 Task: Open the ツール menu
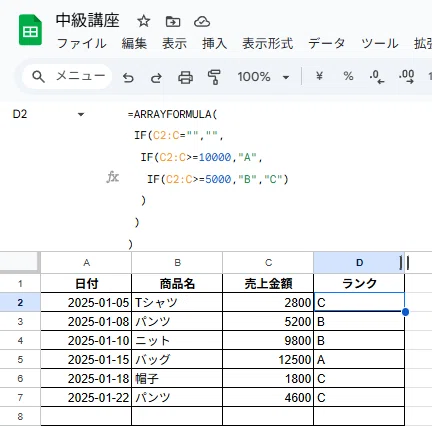click(380, 44)
